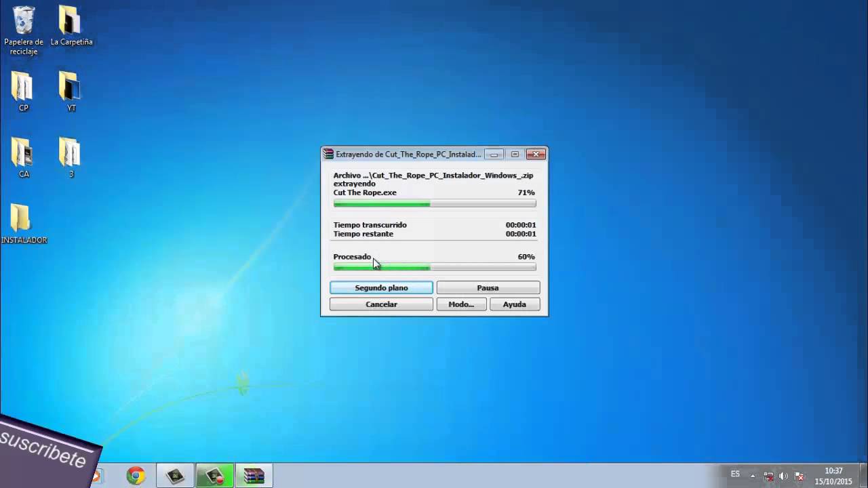The height and width of the screenshot is (488, 868).
Task: Minimize the WinRAR extraction dialog
Action: (x=494, y=155)
